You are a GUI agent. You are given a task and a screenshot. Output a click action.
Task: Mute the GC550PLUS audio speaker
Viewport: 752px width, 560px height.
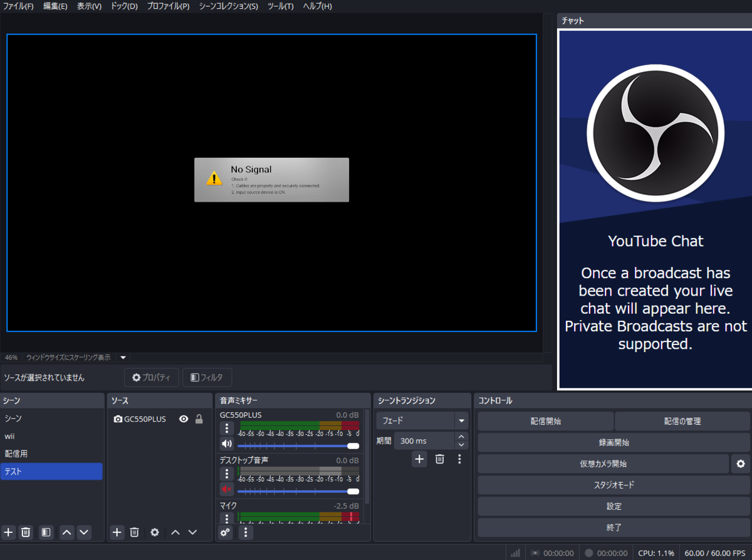coord(227,444)
